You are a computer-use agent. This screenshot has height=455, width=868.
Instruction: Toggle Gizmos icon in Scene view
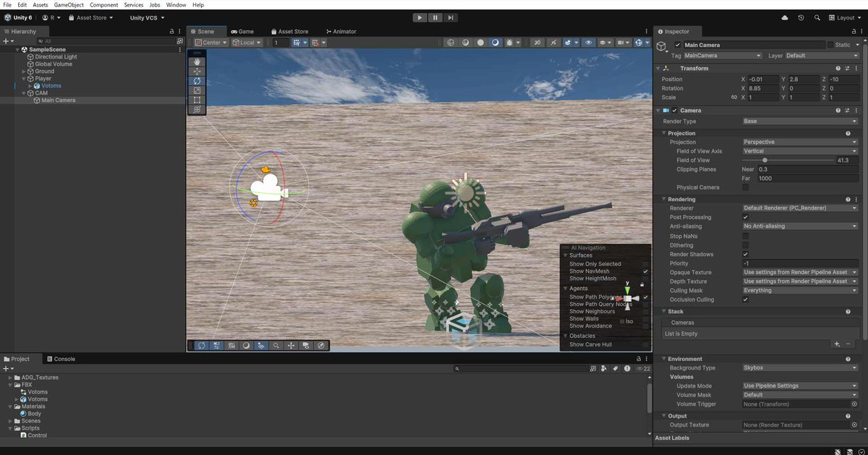click(639, 43)
